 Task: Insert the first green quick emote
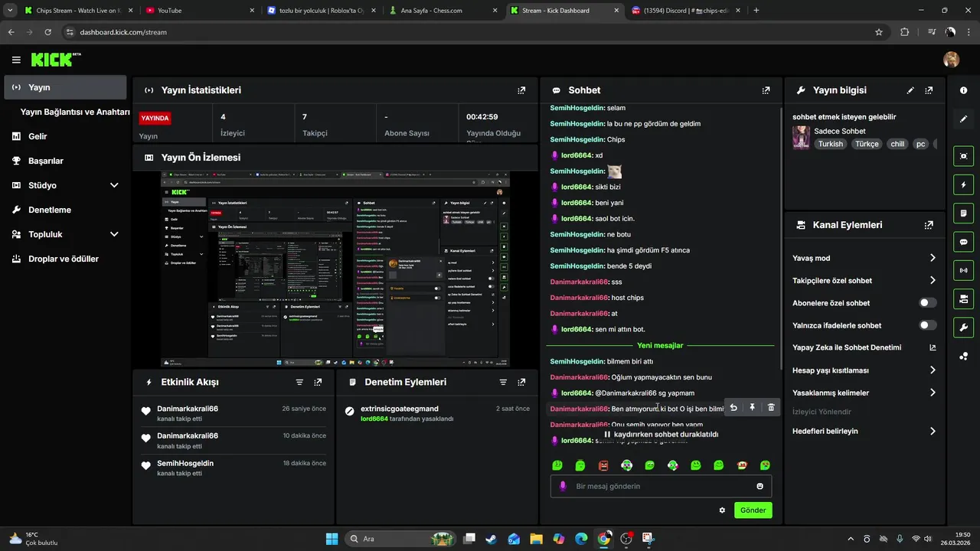pyautogui.click(x=557, y=465)
